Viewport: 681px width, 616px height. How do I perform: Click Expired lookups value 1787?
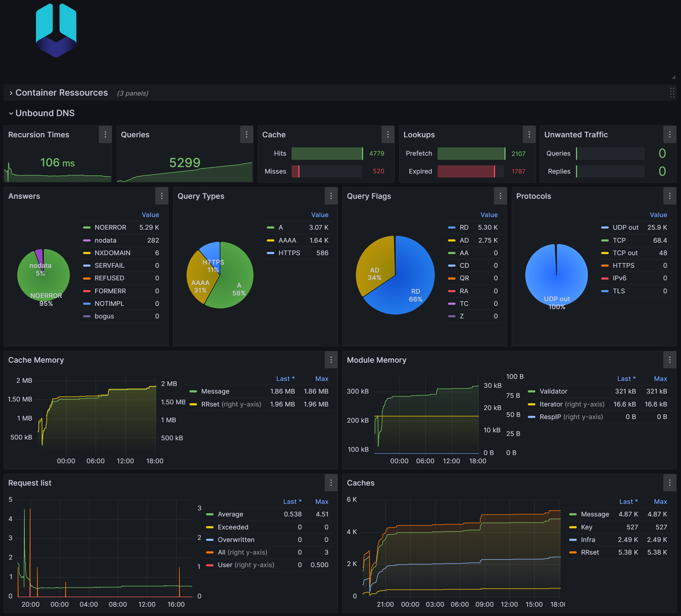click(x=518, y=171)
